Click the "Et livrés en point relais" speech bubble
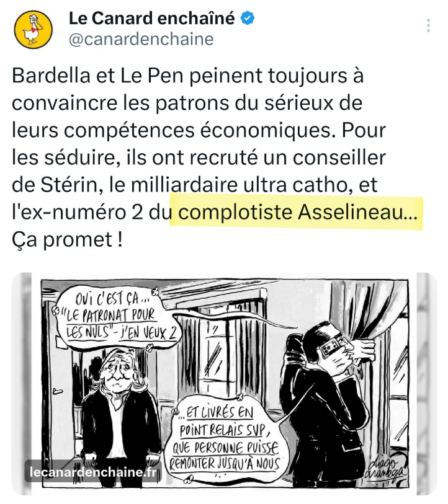Viewport: 448px width, 504px height. (x=224, y=439)
